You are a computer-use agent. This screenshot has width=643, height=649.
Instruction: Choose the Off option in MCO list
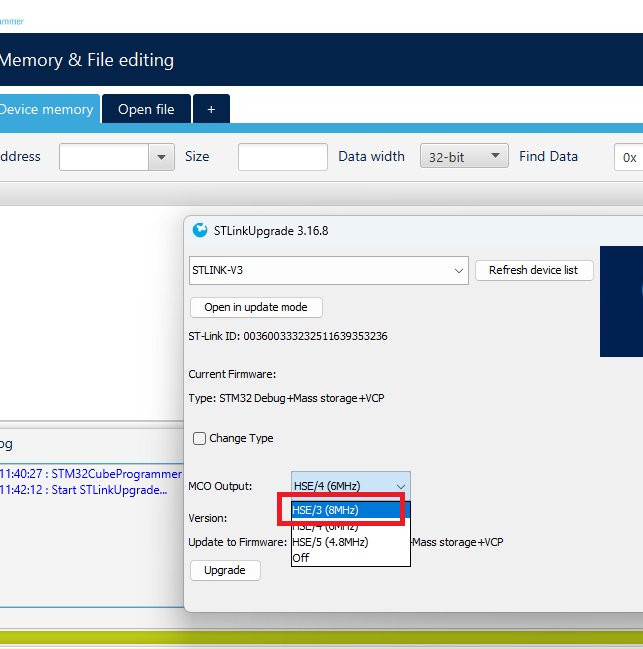350,558
